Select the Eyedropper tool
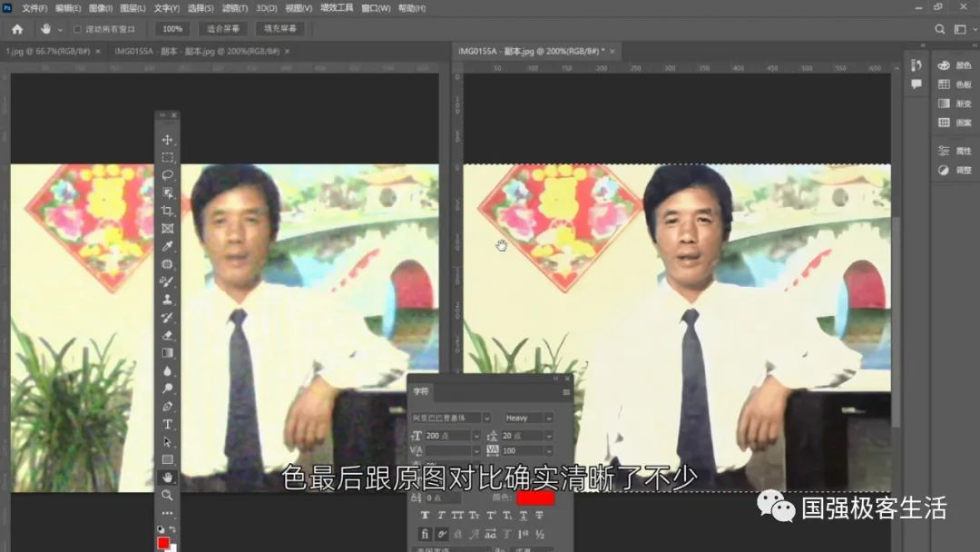980x552 pixels. (x=167, y=246)
